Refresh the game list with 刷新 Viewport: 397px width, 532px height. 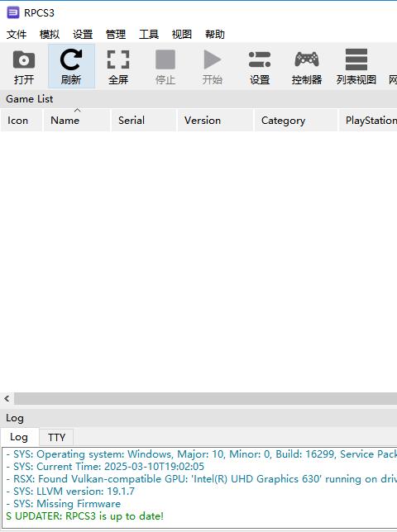point(71,66)
